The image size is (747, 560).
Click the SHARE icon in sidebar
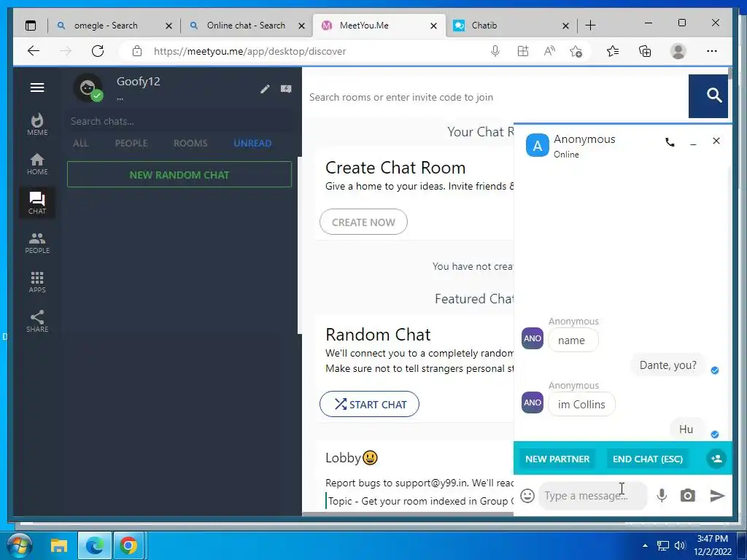click(x=37, y=322)
